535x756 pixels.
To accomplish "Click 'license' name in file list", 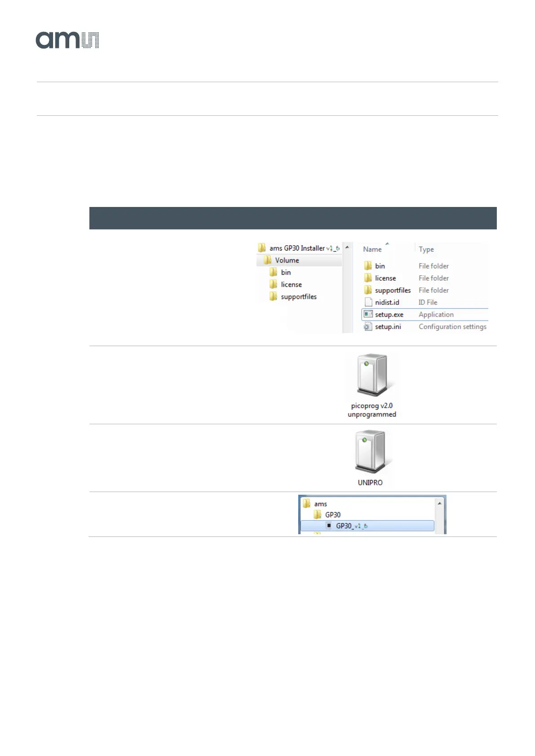I will tap(385, 278).
